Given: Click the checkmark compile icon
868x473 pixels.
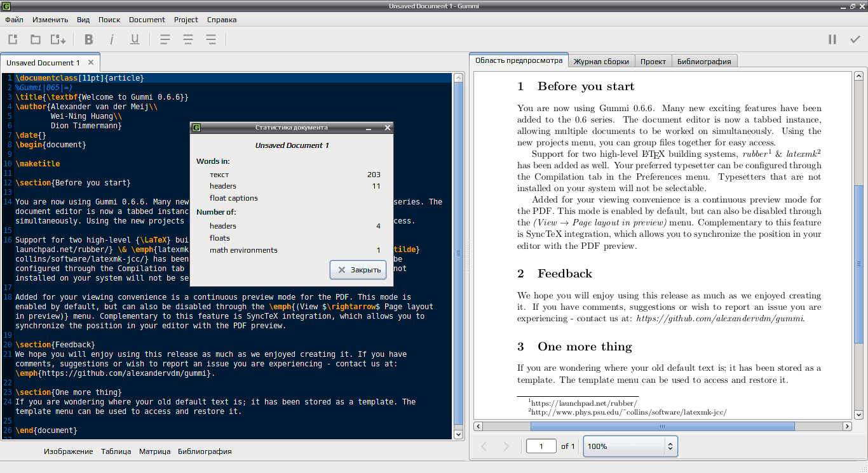Looking at the screenshot, I should tap(855, 39).
